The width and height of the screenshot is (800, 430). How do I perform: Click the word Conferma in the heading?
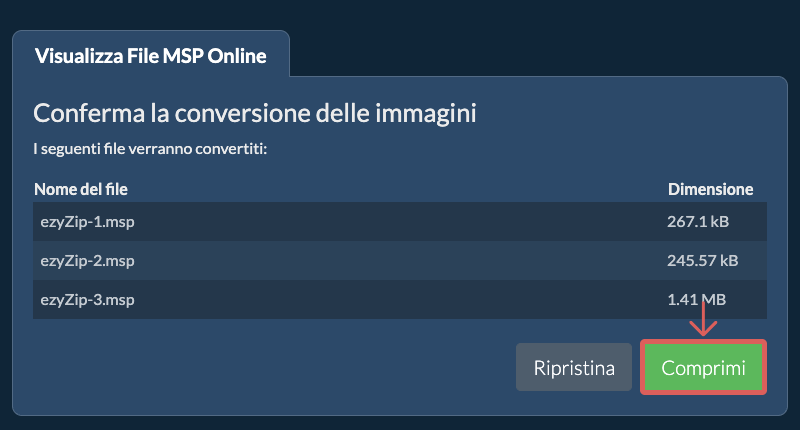(89, 113)
